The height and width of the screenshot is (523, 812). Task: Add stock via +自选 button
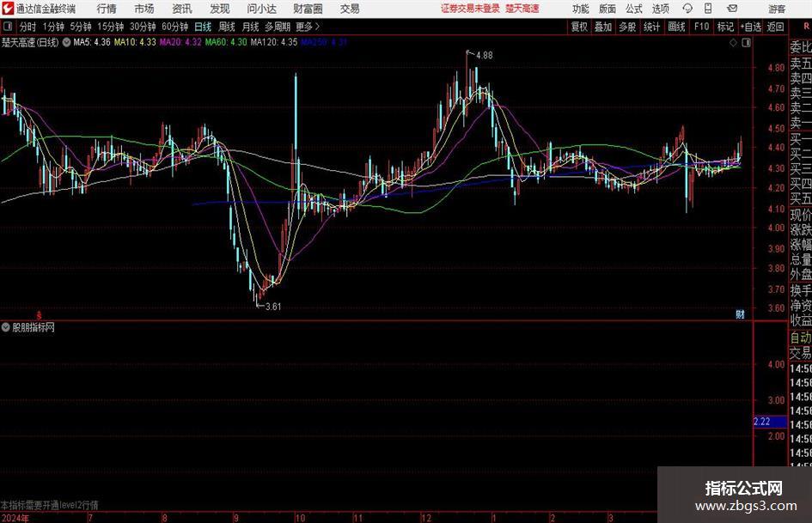tap(751, 27)
